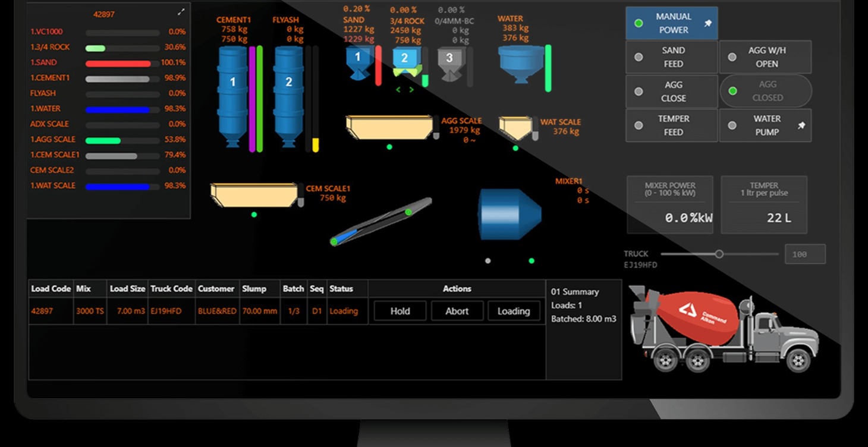The height and width of the screenshot is (447, 868).
Task: Enable AGG W/H OPEN
Action: [x=765, y=57]
